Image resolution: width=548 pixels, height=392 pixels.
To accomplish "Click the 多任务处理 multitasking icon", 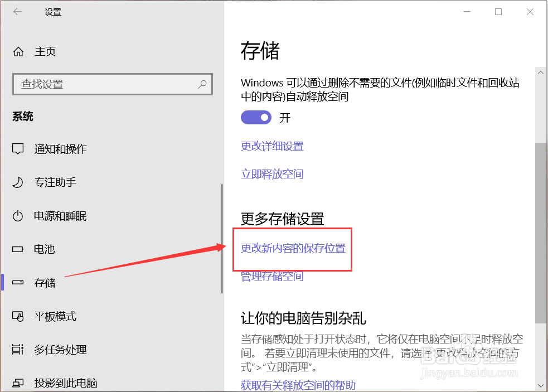I will coord(18,350).
